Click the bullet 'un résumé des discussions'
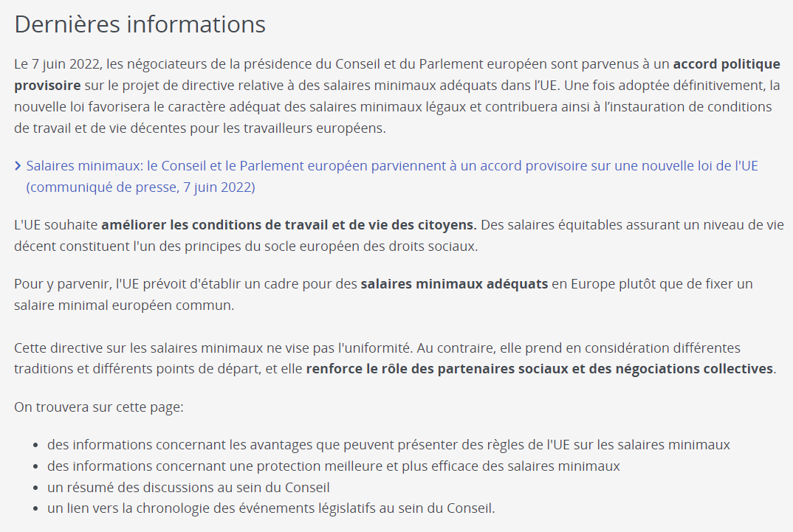Image resolution: width=793 pixels, height=532 pixels. click(x=188, y=488)
